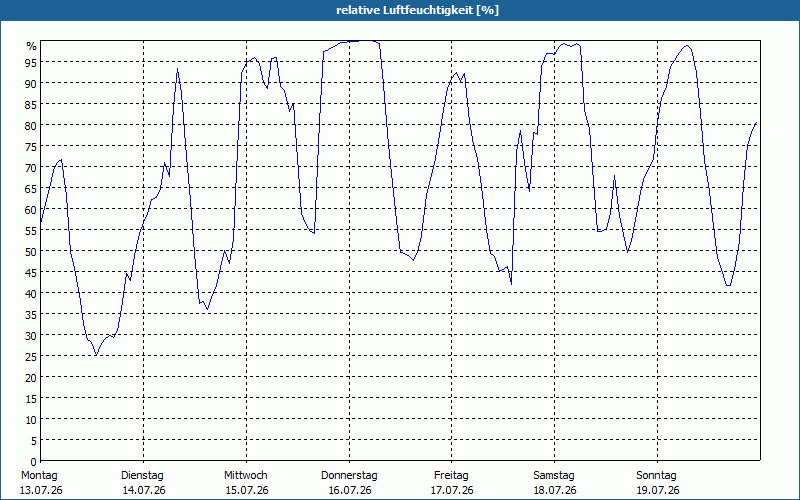Image resolution: width=800 pixels, height=500 pixels.
Task: Click the 17.07.26 date label
Action: click(452, 490)
